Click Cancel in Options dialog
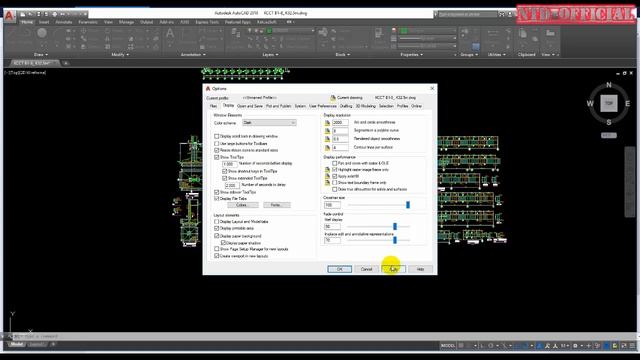The height and width of the screenshot is (360, 640). (367, 269)
